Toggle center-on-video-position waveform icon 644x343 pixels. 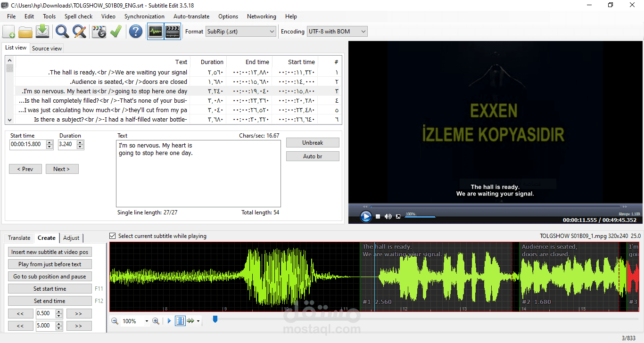[180, 321]
